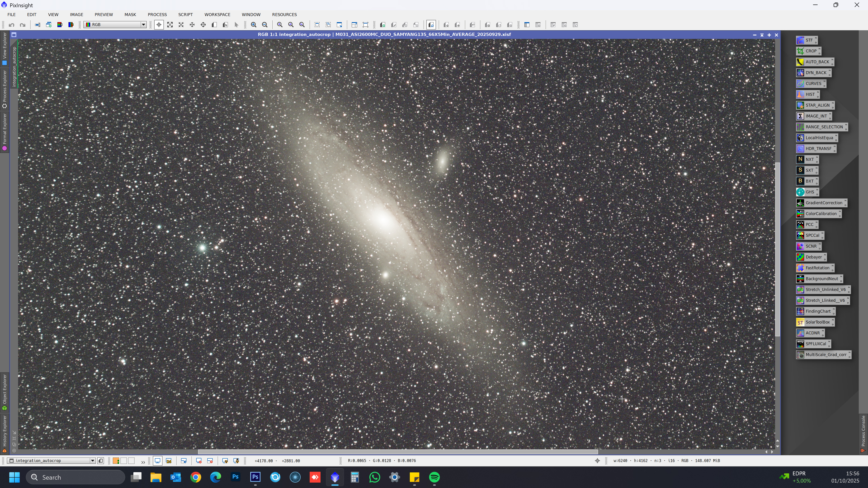Open the PROCESS menu
Viewport: 868px width, 488px height.
point(157,14)
